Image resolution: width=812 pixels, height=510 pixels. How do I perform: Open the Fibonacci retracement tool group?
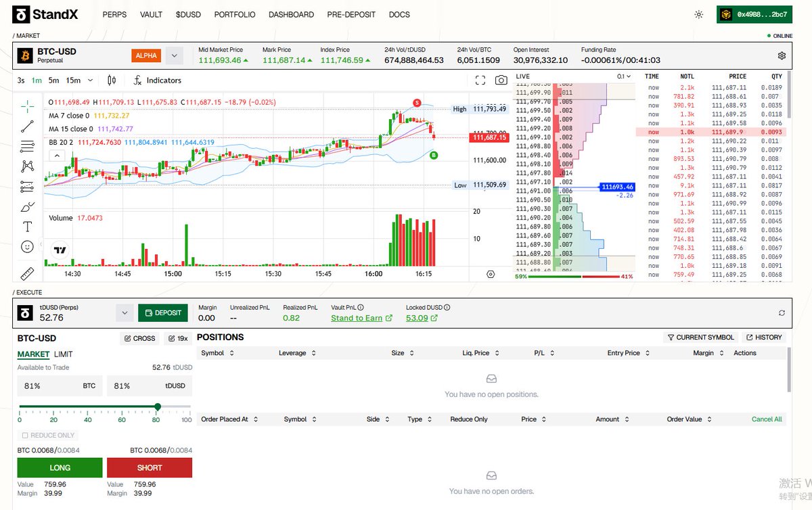tap(27, 145)
